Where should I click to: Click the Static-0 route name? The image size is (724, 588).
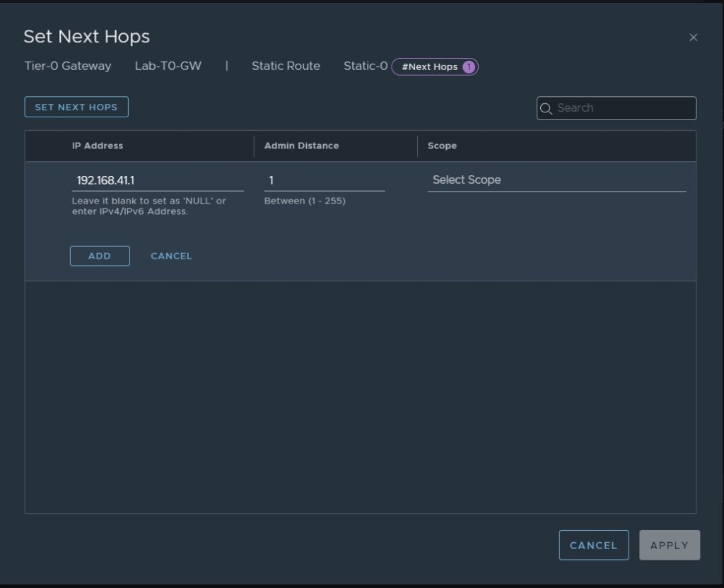pyautogui.click(x=366, y=66)
